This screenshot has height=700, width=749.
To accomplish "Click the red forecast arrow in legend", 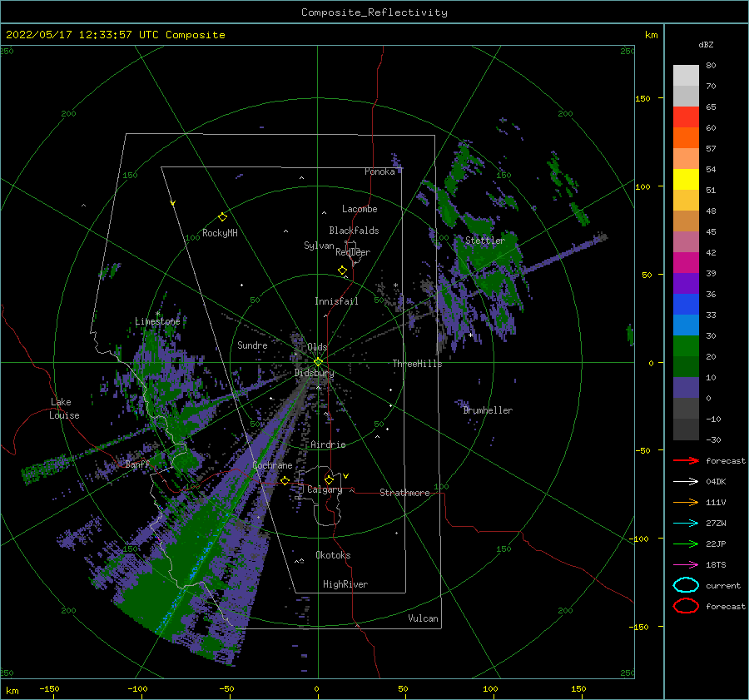I will click(686, 460).
